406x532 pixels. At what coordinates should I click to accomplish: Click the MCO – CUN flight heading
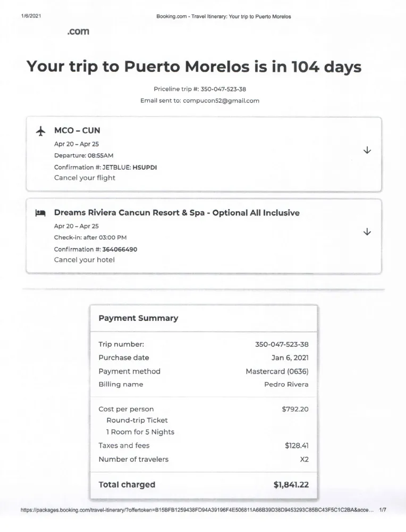pyautogui.click(x=77, y=131)
